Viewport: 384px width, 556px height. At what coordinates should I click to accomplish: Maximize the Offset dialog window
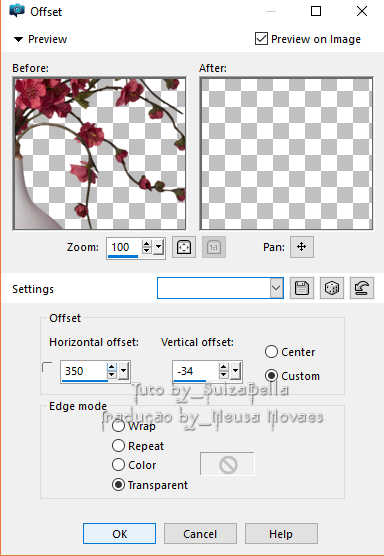tap(316, 11)
